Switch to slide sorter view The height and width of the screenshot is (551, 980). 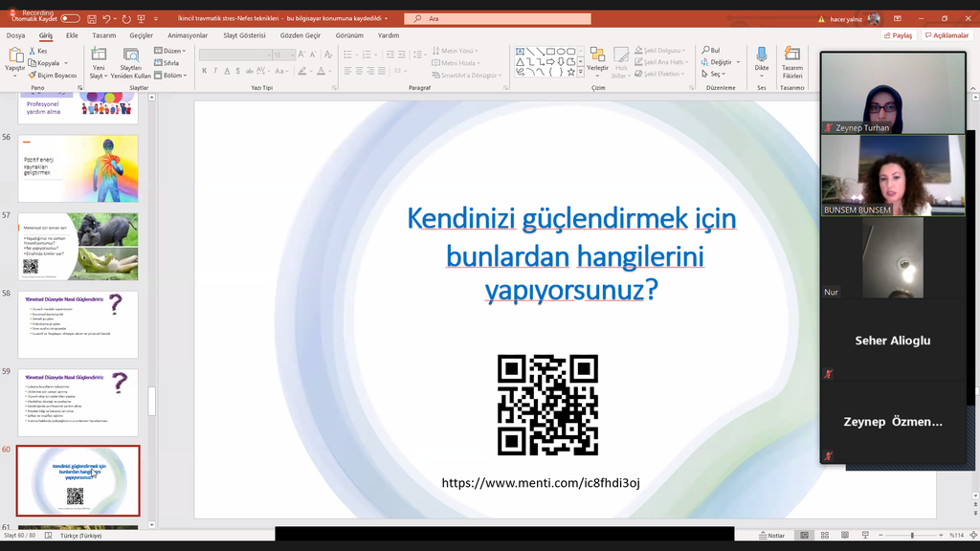tap(824, 536)
